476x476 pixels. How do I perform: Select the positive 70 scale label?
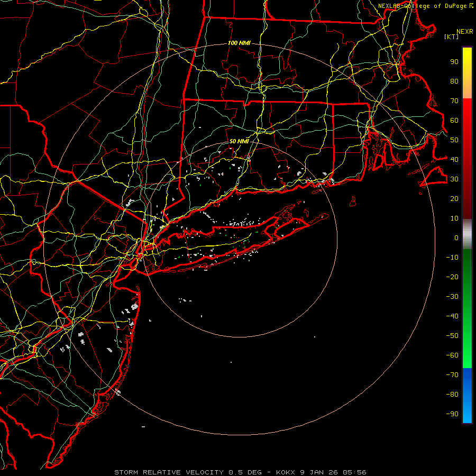pyautogui.click(x=454, y=101)
